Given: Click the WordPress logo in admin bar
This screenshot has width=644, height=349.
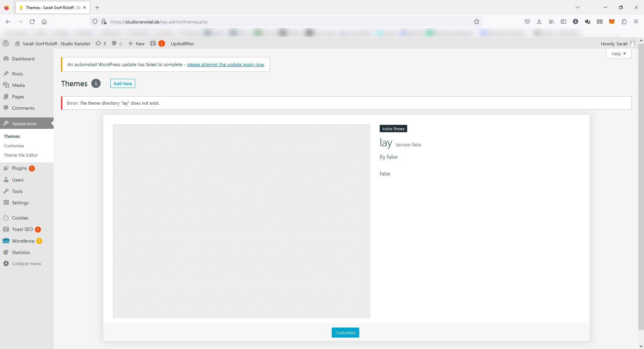Looking at the screenshot, I should pyautogui.click(x=6, y=44).
